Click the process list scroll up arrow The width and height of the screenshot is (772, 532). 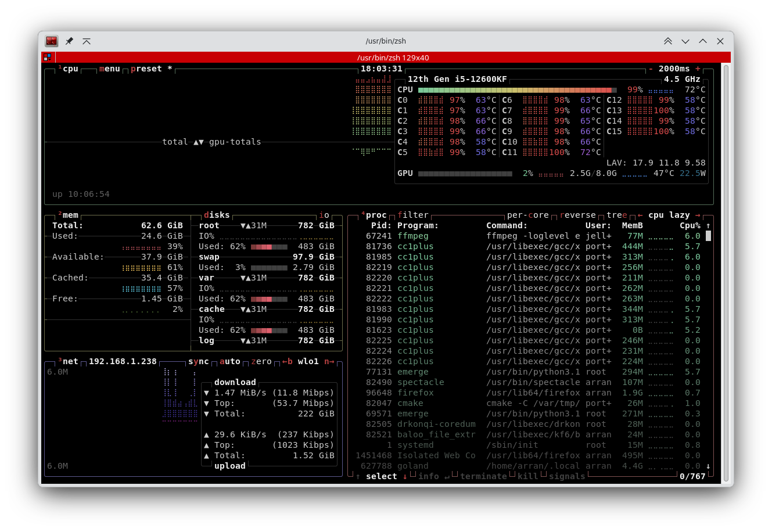708,225
